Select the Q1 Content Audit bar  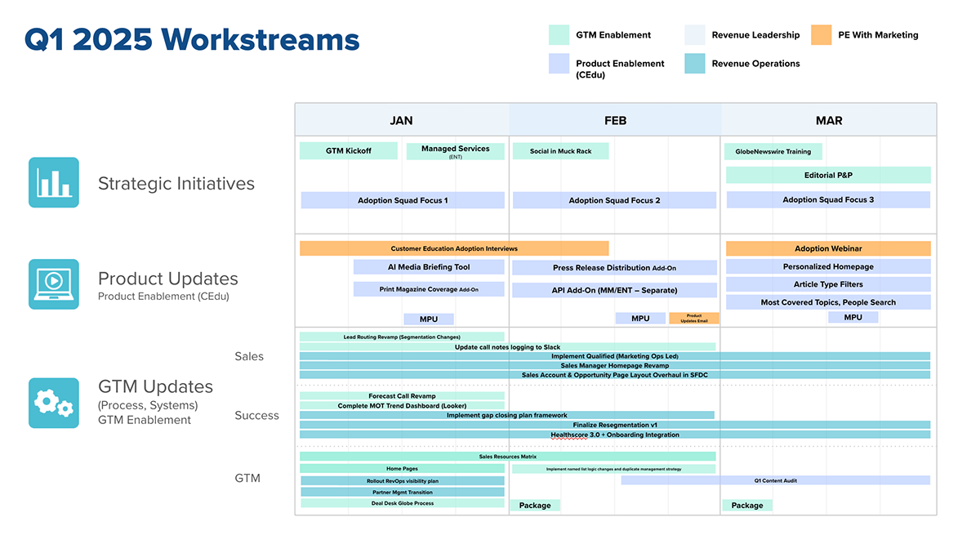(x=775, y=480)
